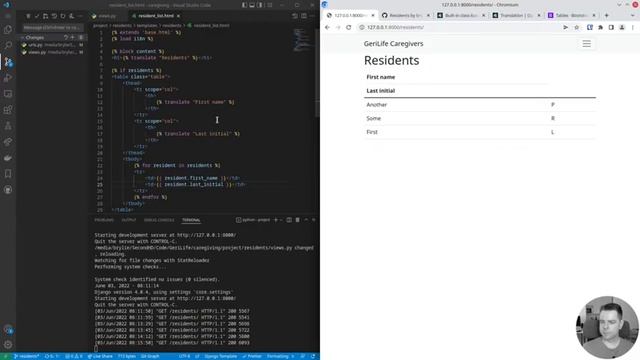This screenshot has height=360, width=640.
Task: Maximize the panel with the chevron up
Action: [306, 220]
